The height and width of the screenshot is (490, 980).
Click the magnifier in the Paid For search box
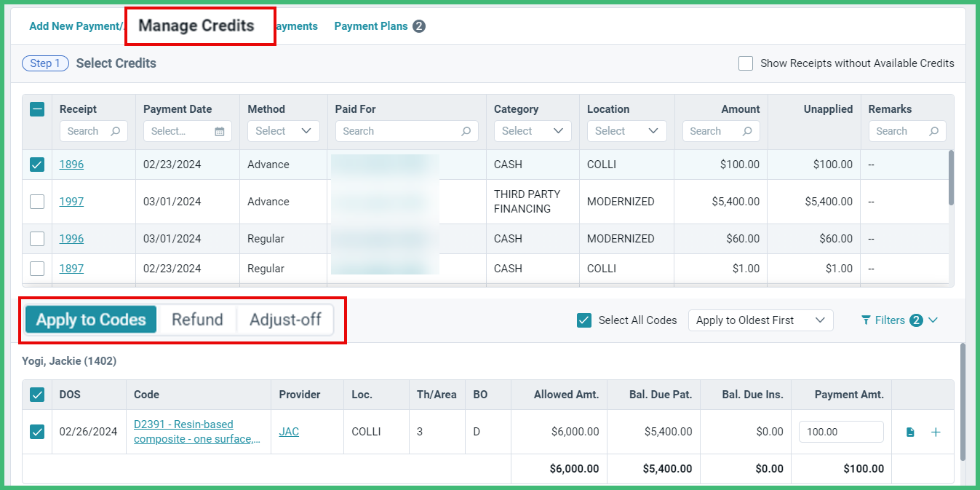coord(465,131)
